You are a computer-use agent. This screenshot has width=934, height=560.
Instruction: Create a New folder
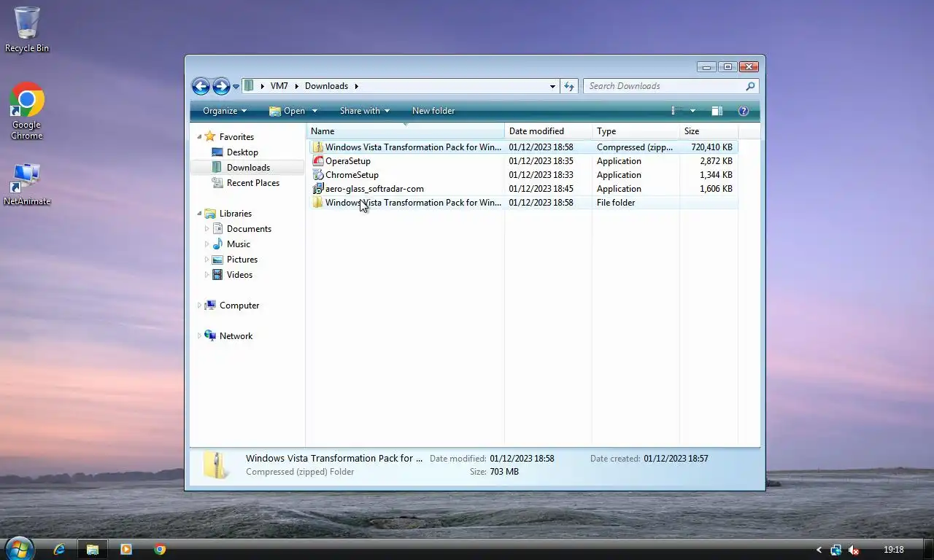(433, 111)
